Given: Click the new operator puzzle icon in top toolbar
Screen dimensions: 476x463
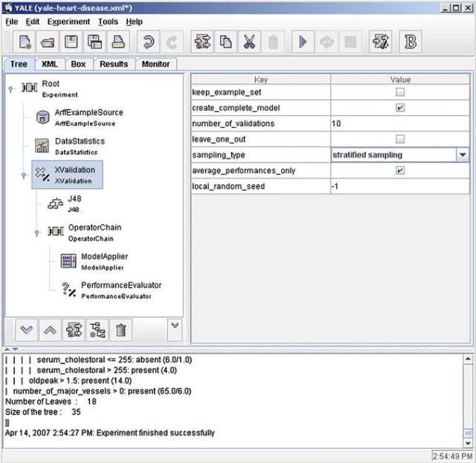Looking at the screenshot, I should point(202,42).
